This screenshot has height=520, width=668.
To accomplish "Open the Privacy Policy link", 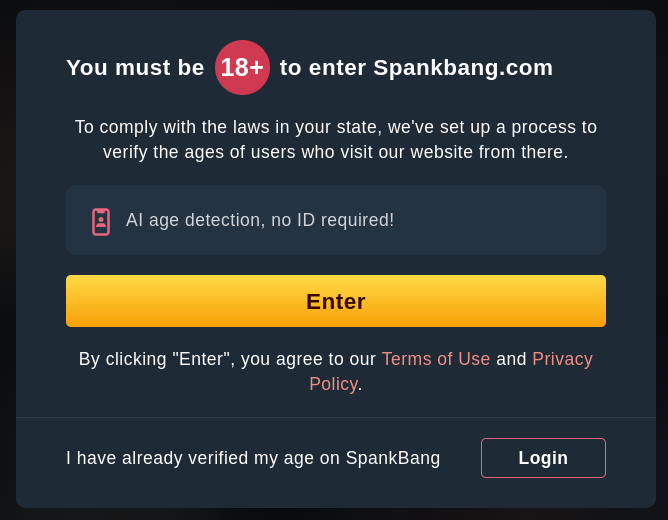I will pos(562,359).
